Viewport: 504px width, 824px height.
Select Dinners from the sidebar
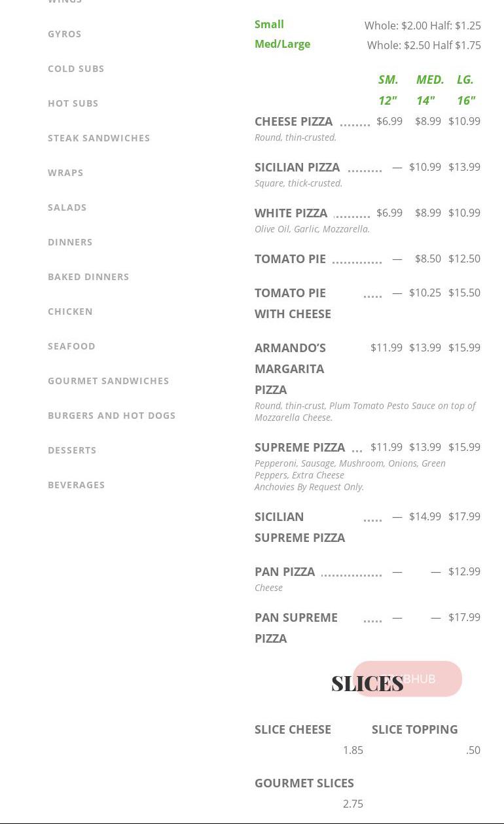(x=70, y=242)
